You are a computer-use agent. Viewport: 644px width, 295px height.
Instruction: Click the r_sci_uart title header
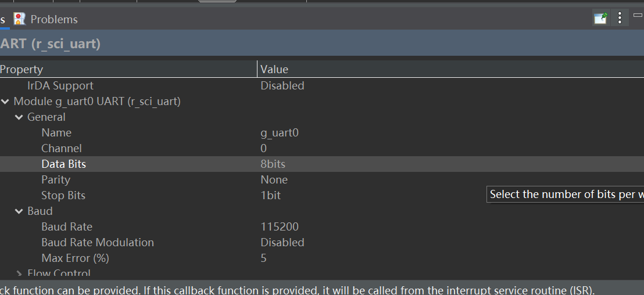point(50,44)
